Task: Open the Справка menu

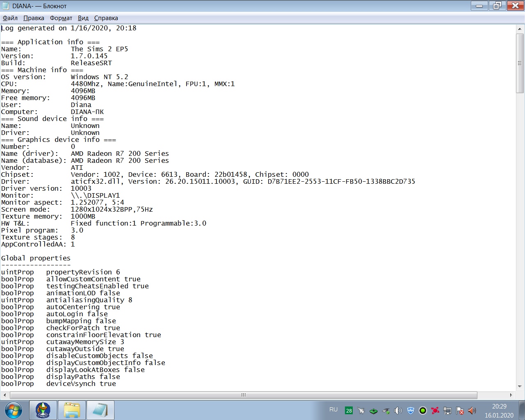Action: coord(106,18)
